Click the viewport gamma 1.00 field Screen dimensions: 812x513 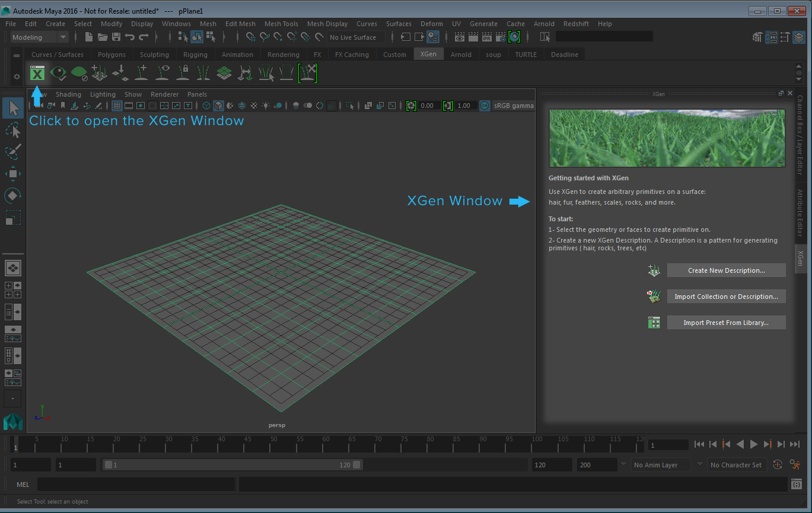466,106
